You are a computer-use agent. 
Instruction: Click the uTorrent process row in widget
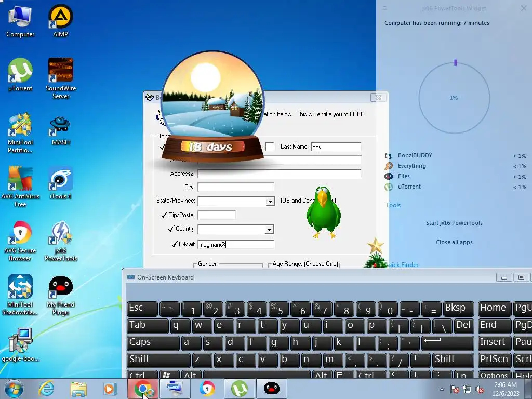point(455,187)
